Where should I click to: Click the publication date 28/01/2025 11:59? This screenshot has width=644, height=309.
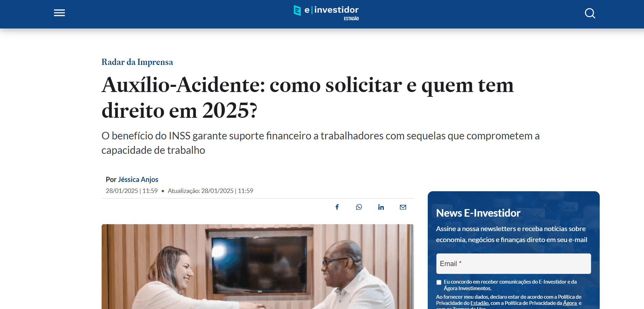(131, 191)
